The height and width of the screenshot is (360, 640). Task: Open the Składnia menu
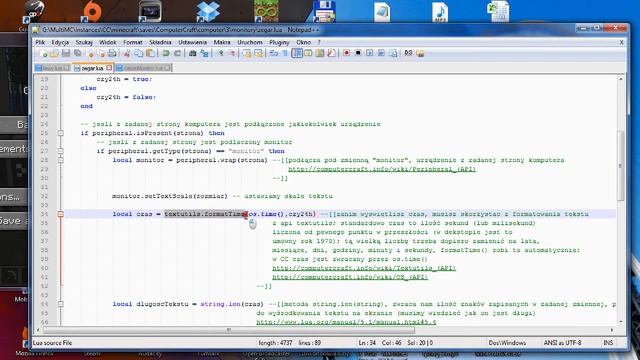click(x=160, y=42)
